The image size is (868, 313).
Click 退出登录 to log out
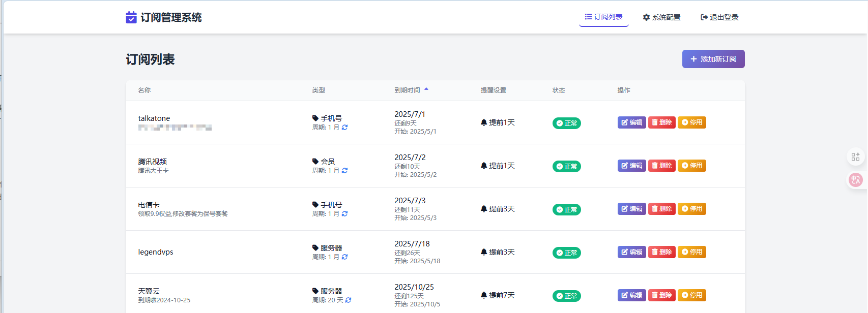click(719, 17)
